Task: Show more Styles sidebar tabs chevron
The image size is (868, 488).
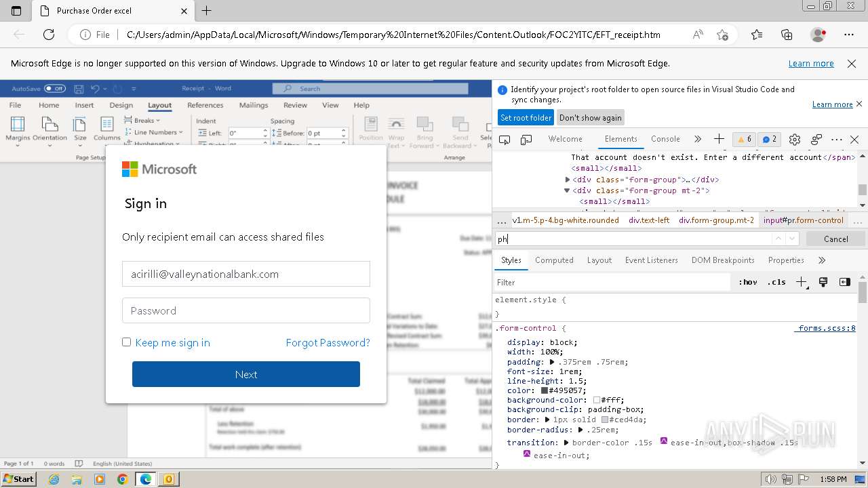Action: 822,260
